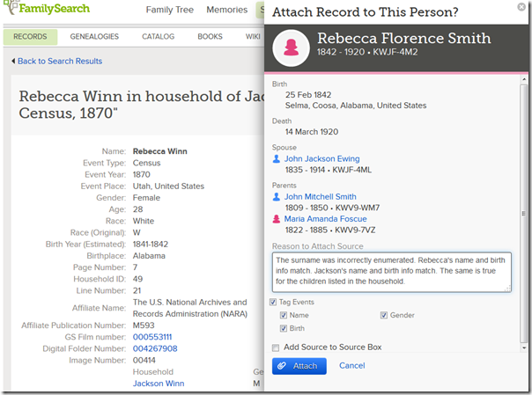Image resolution: width=532 pixels, height=395 pixels.
Task: Click into the Reason to Attach Source box
Action: [x=392, y=272]
